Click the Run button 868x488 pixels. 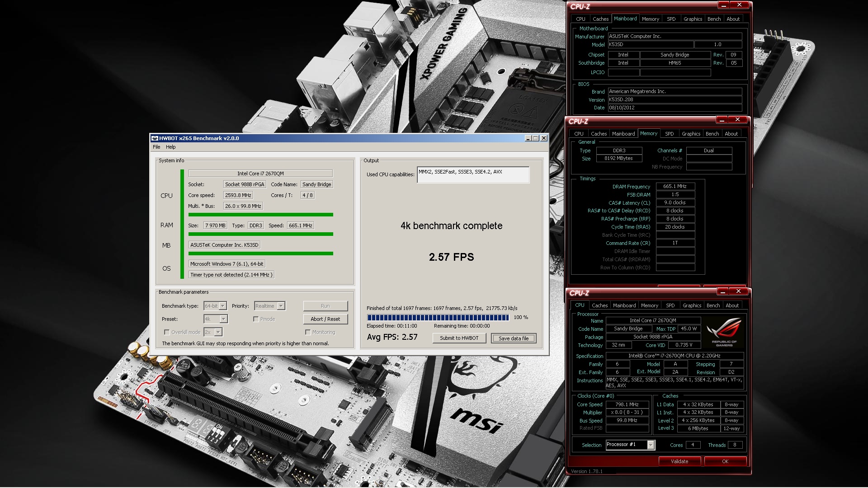pyautogui.click(x=325, y=306)
